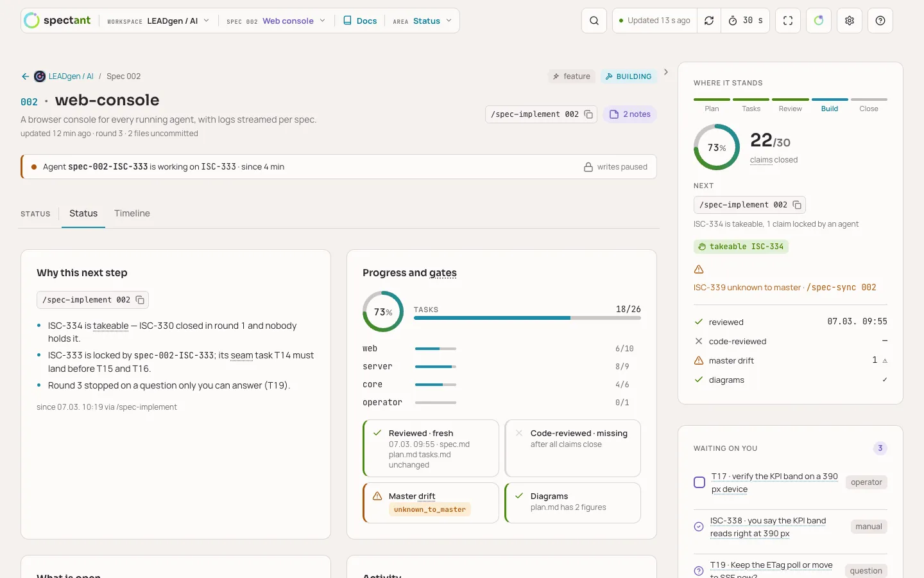The width and height of the screenshot is (924, 578).
Task: Click the web 6/10 progress bar
Action: (436, 349)
